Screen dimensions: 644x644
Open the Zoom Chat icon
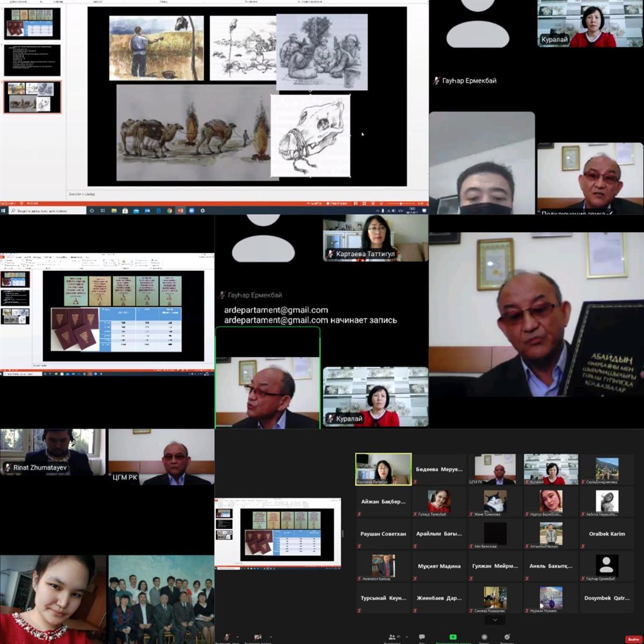point(422,637)
